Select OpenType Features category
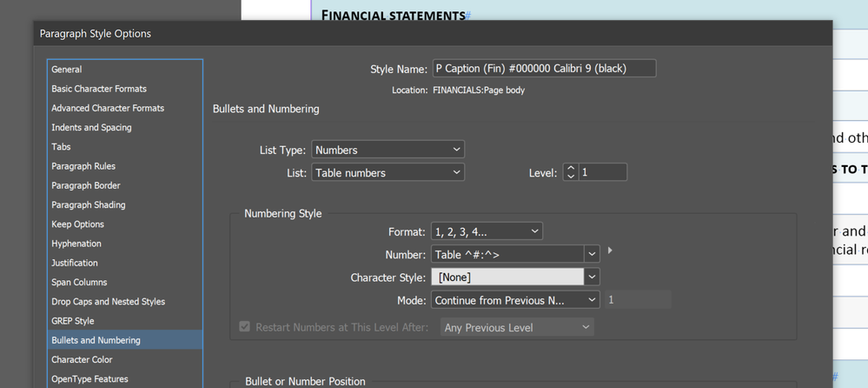868x388 pixels. pos(125,379)
